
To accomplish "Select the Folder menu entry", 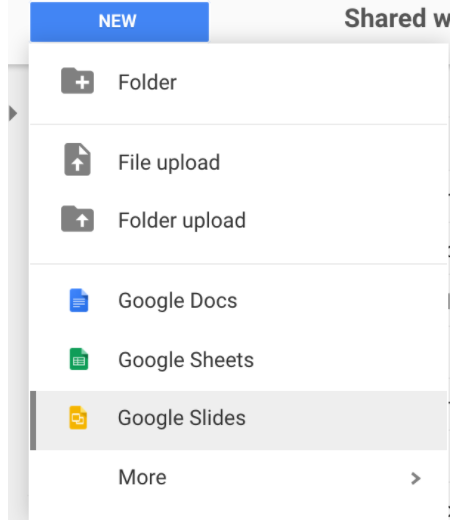I will pyautogui.click(x=238, y=82).
